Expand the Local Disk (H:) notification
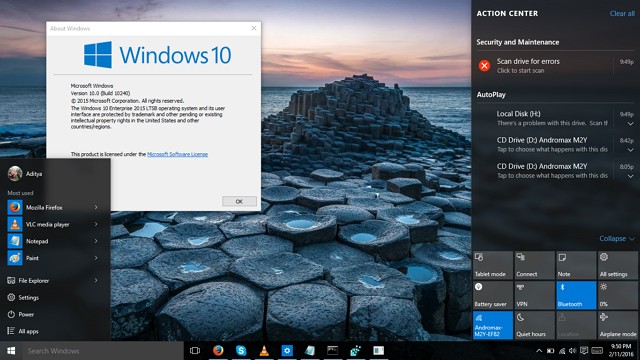Screen dimensions: 640x360 [631, 124]
